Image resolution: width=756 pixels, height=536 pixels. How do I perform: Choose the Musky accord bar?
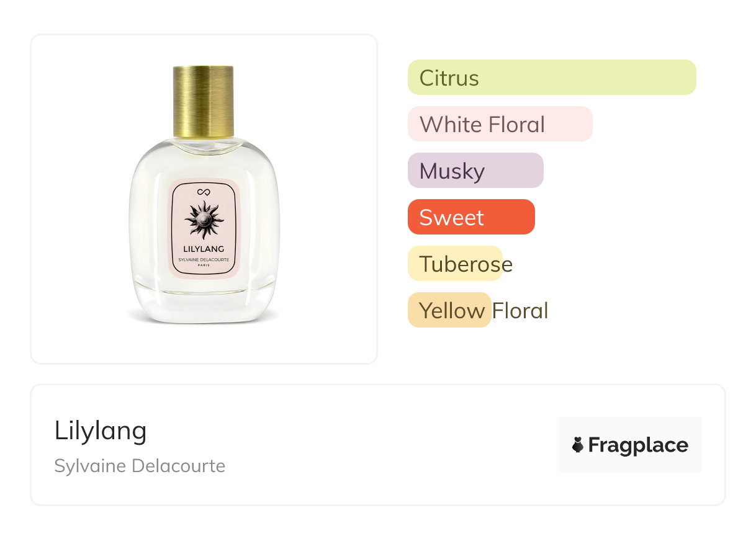click(475, 171)
